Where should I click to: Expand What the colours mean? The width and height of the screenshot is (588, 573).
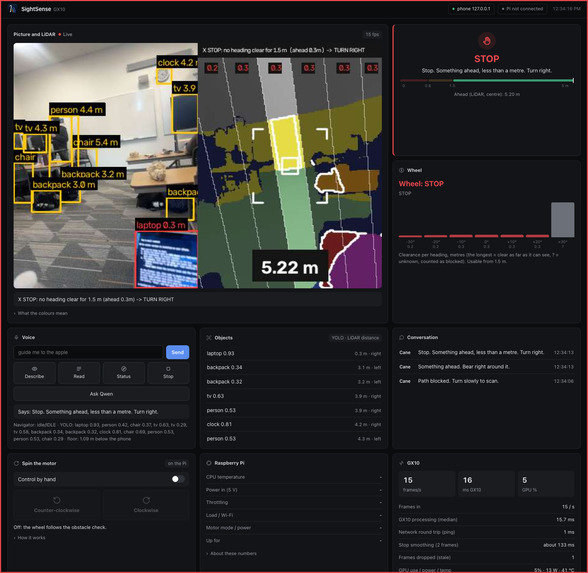coord(40,313)
